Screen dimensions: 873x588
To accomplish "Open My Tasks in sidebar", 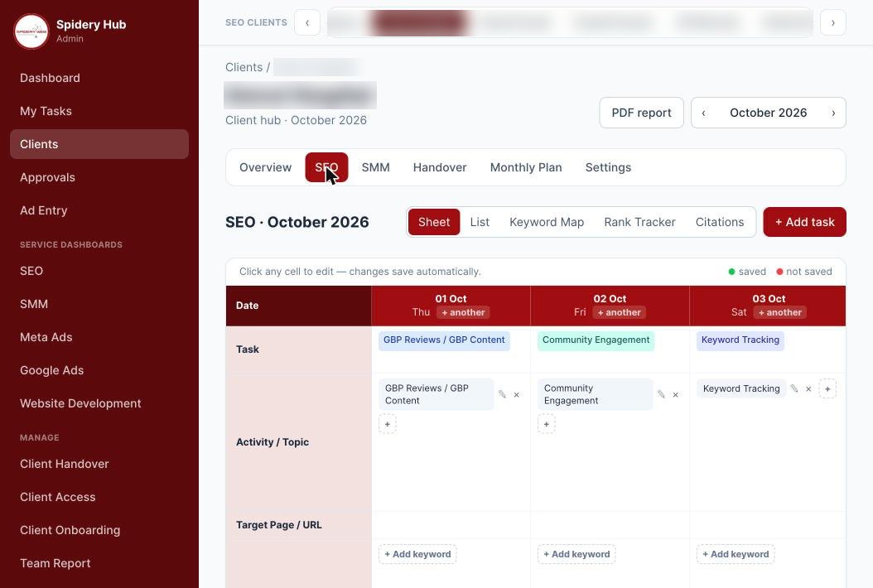I will click(x=99, y=111).
